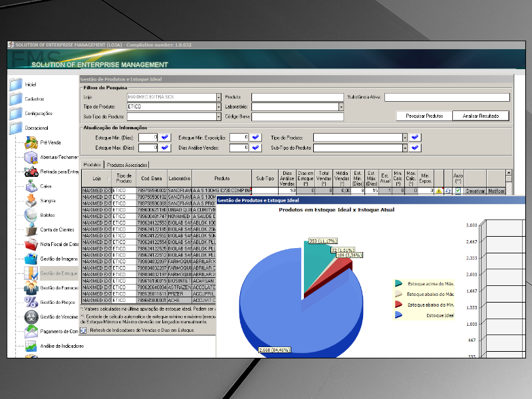The image size is (532, 399).
Task: Open Gestão de Vencimento biohazard icon
Action: click(x=31, y=317)
